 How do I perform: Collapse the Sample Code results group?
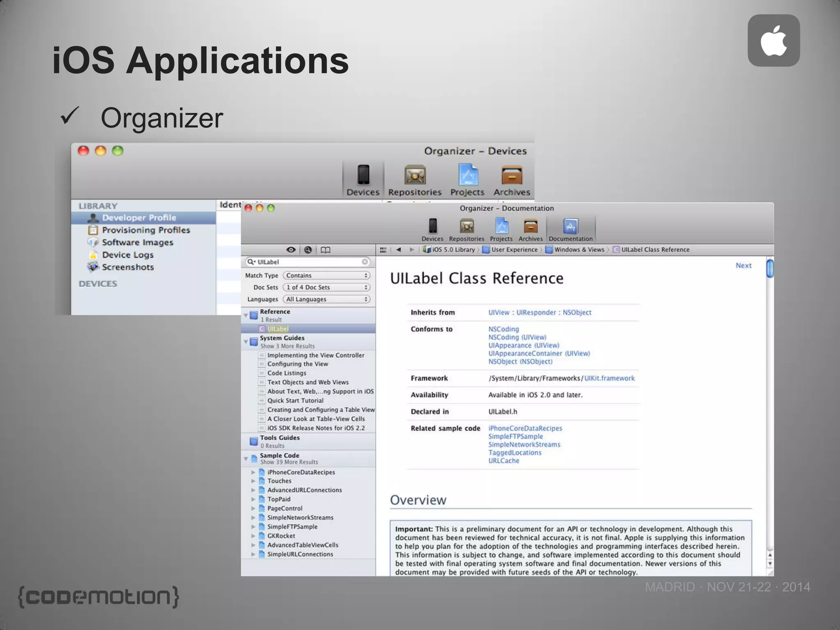click(246, 459)
